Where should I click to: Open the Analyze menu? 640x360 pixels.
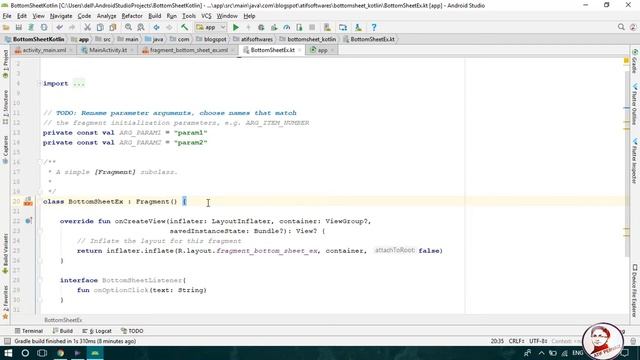(x=107, y=16)
